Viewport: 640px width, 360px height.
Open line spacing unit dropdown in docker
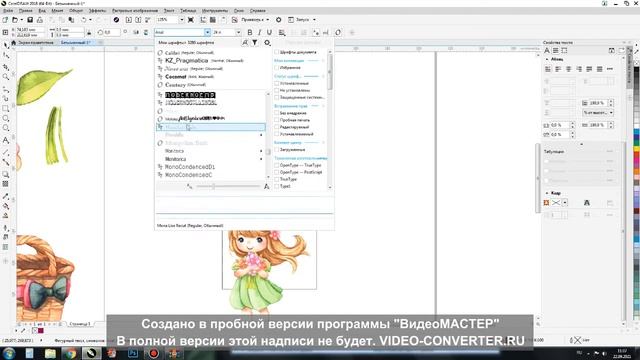click(x=611, y=112)
